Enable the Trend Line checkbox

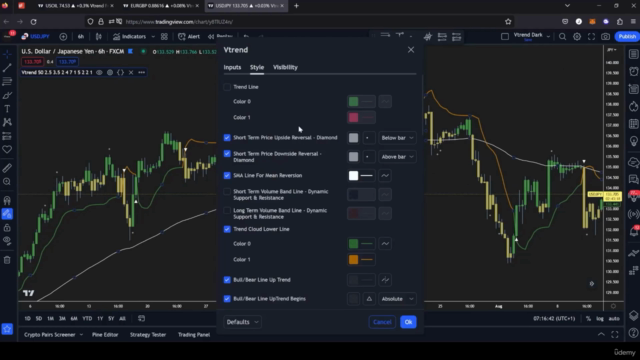[227, 87]
